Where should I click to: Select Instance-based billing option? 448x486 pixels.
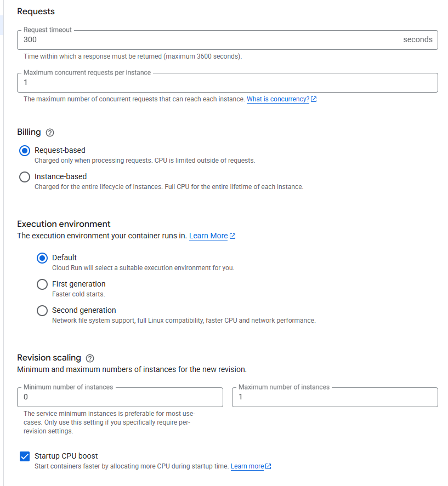point(25,177)
